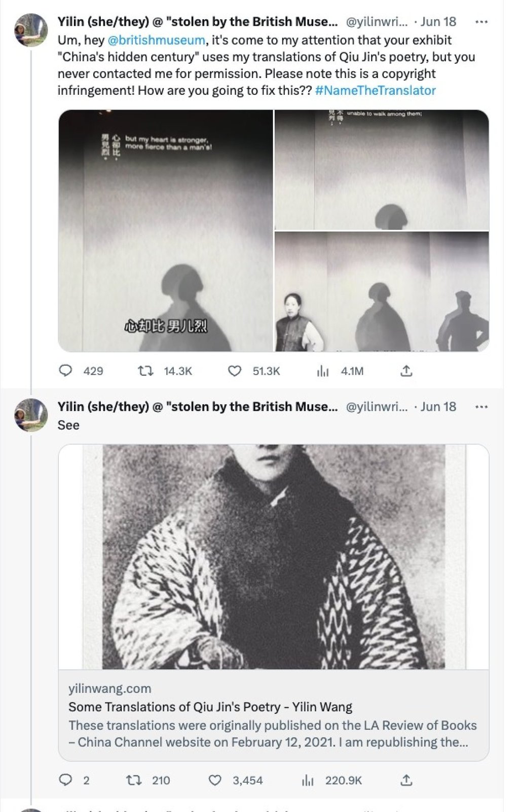
Task: Visit Yilin's profile via username
Action: 375,21
